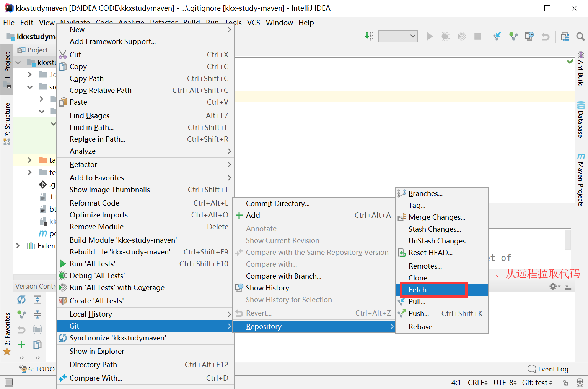
Task: Expand the Add to Favorites submenu
Action: point(145,178)
